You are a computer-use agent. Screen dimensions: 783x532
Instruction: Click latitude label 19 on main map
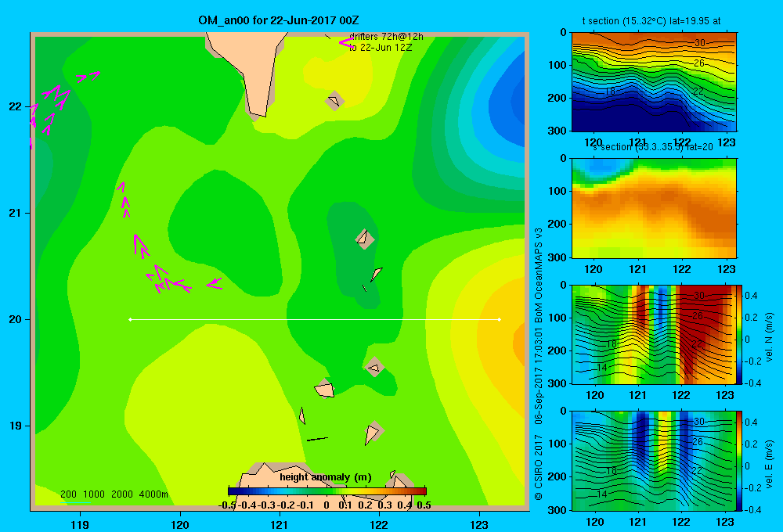(16, 426)
